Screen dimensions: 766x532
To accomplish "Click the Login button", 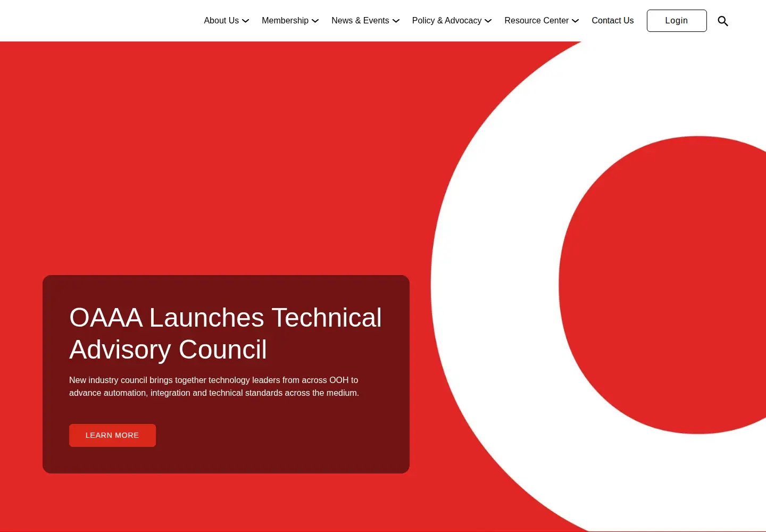I will (x=677, y=21).
